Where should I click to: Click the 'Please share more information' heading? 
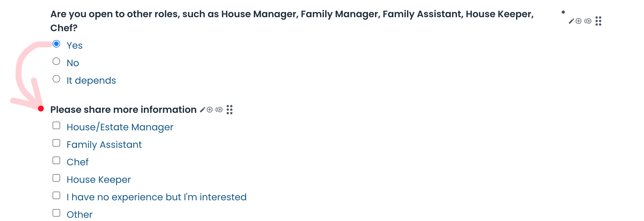[x=123, y=110]
